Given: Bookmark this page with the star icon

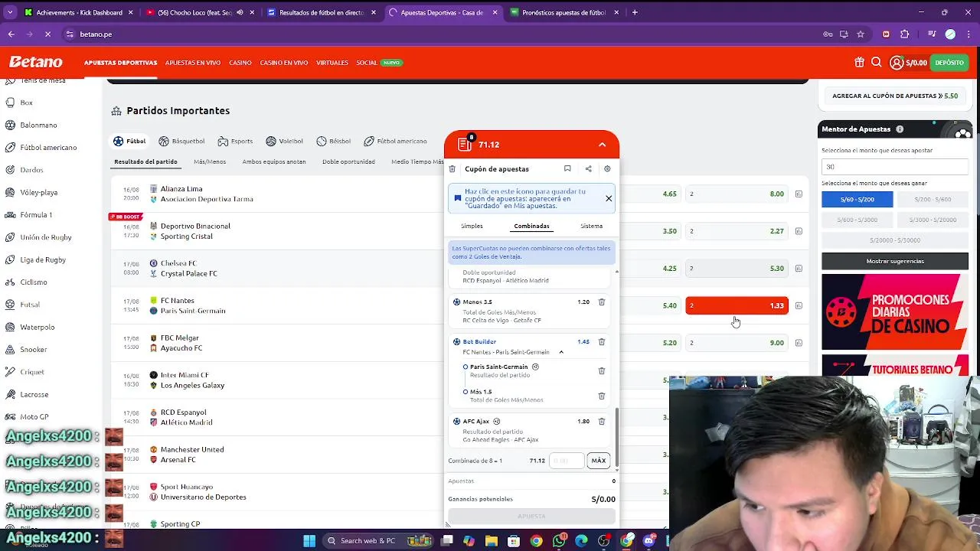Looking at the screenshot, I should (861, 34).
